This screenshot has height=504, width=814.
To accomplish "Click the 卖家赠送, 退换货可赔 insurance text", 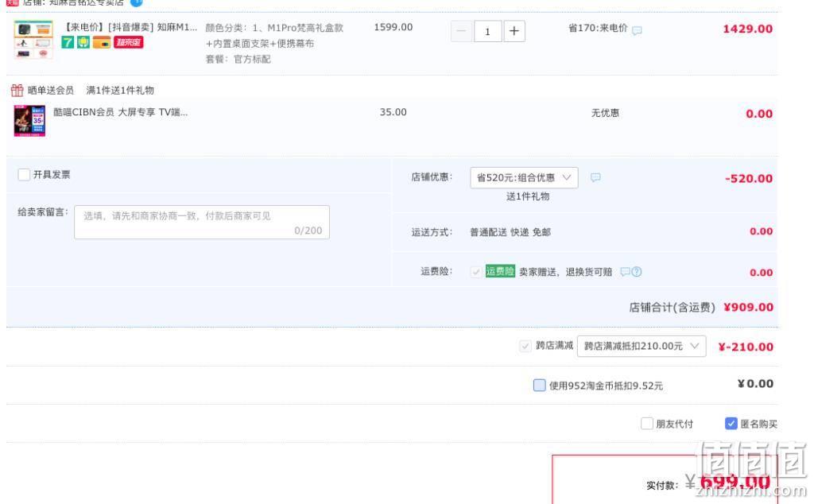I will click(x=565, y=271).
